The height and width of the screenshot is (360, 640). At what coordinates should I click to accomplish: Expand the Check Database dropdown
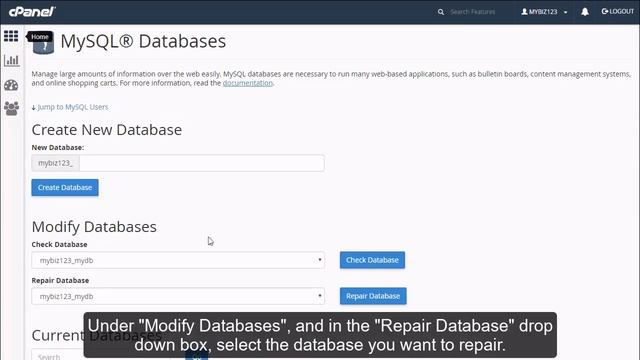pyautogui.click(x=178, y=260)
